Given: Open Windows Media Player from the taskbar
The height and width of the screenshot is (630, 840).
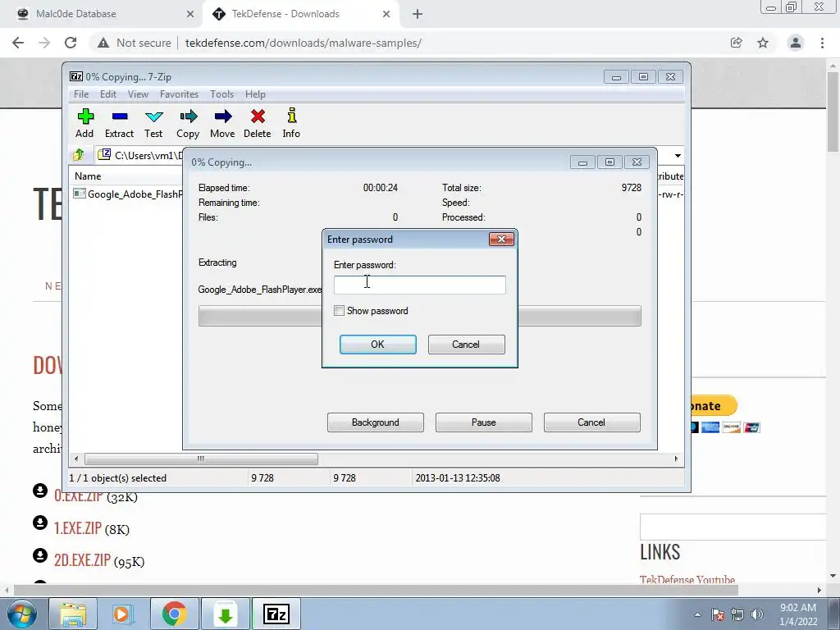Looking at the screenshot, I should (124, 614).
